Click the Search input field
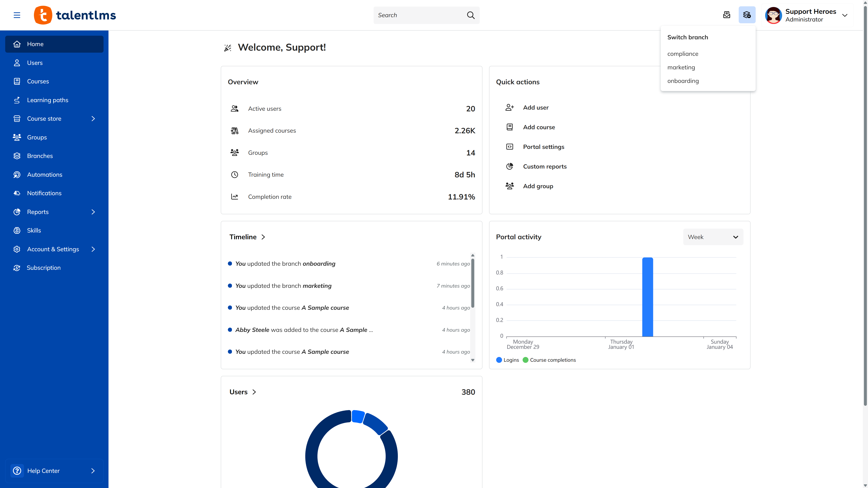This screenshot has width=868, height=488. pyautogui.click(x=418, y=15)
